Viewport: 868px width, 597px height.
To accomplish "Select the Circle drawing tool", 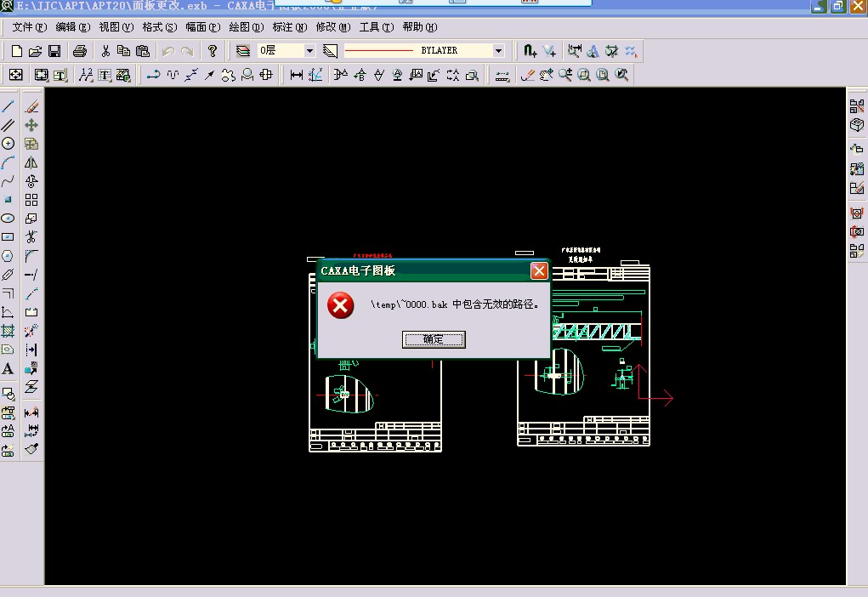I will point(9,144).
